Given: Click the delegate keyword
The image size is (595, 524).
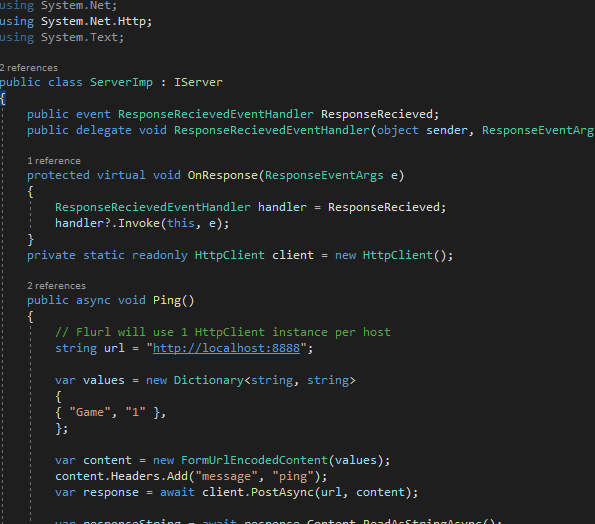Looking at the screenshot, I should [x=104, y=130].
